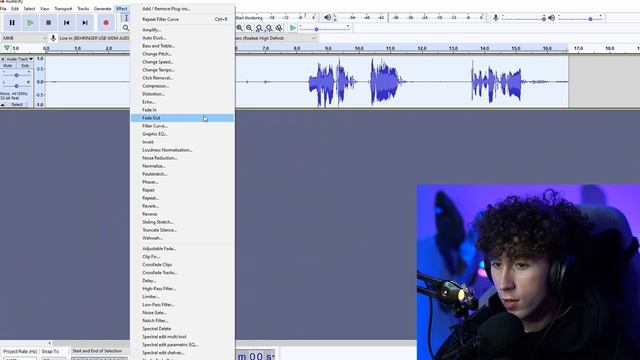This screenshot has width=640, height=360.
Task: Click the track's Select button
Action: coord(17,105)
